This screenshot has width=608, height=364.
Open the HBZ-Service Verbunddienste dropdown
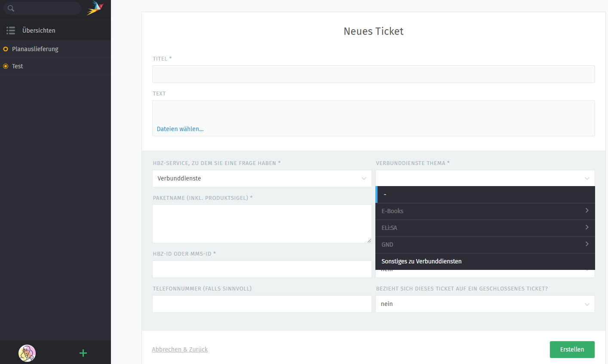click(261, 178)
